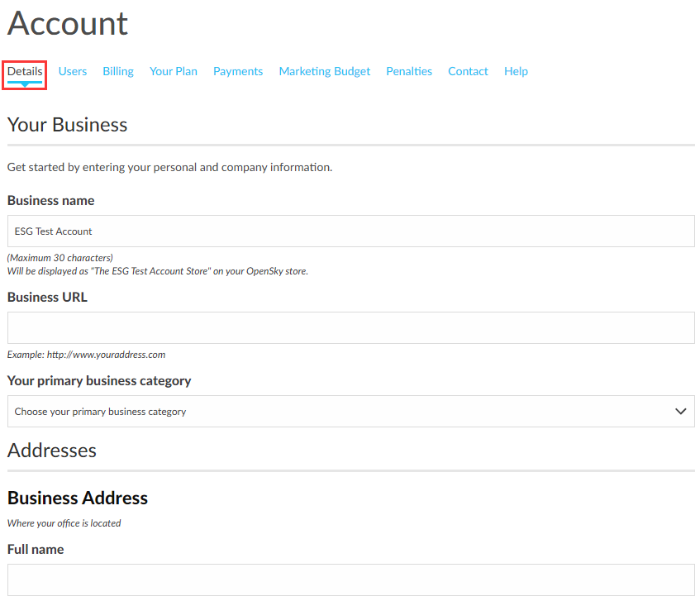
Task: Click the "Your primary business category" label
Action: (99, 381)
